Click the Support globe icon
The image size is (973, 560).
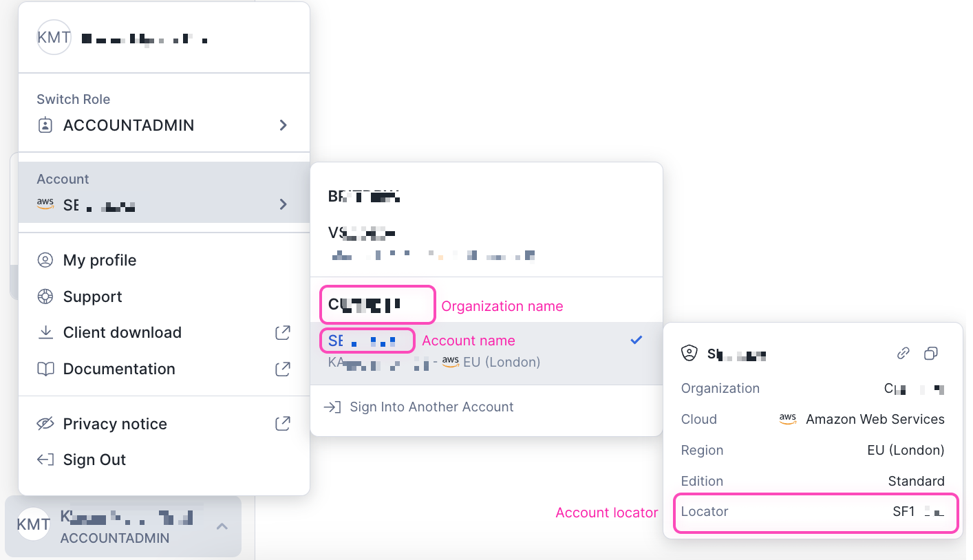coord(46,297)
